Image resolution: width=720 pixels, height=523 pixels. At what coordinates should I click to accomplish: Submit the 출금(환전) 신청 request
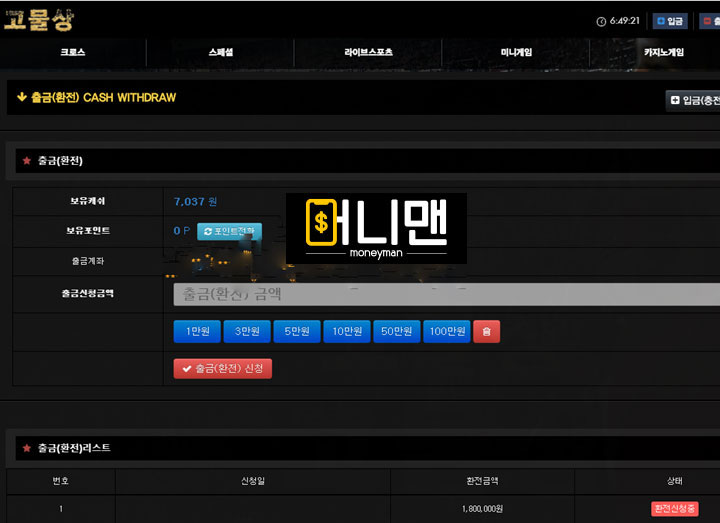(x=222, y=368)
